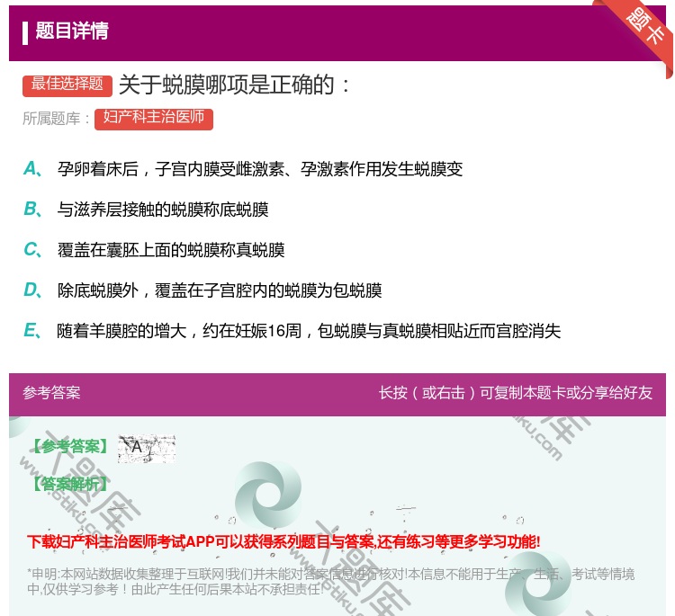Click the 参考答案 section header
This screenshot has width=675, height=616.
coord(51,393)
